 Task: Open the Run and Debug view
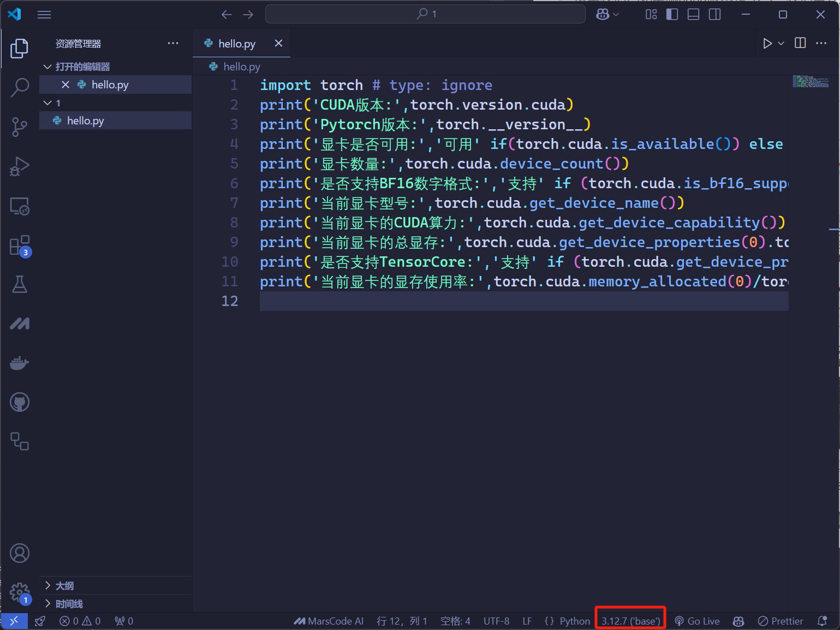point(20,166)
